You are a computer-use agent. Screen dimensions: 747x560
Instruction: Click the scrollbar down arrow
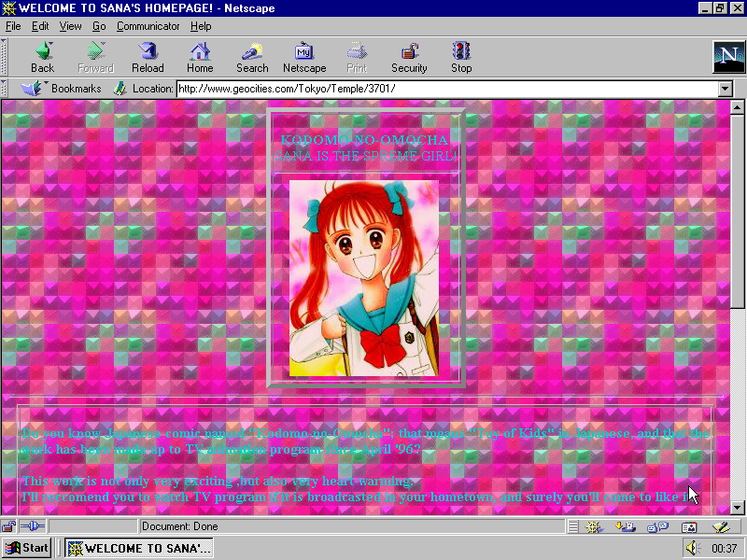click(737, 508)
